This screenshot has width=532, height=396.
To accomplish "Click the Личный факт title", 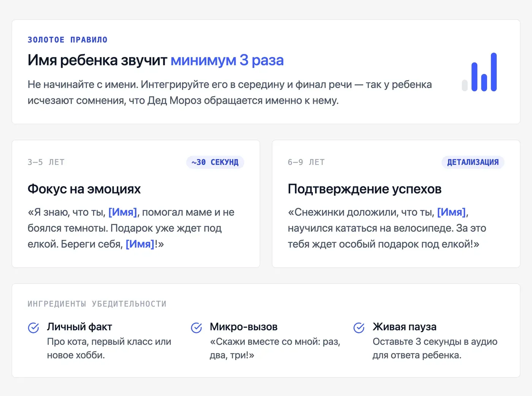I will click(x=79, y=327).
